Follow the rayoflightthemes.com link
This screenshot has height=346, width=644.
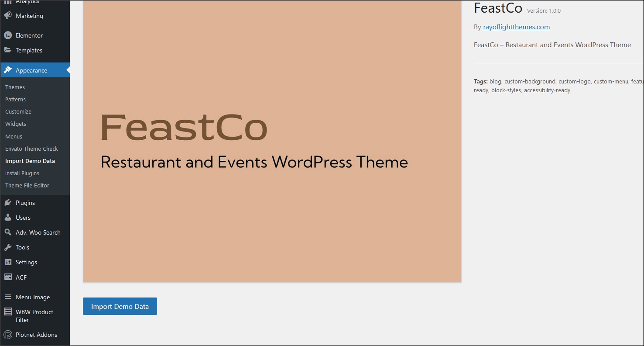(x=516, y=27)
